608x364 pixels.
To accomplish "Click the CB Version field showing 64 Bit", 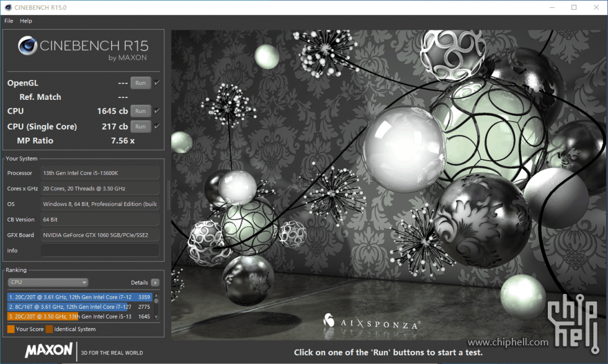I will [x=100, y=220].
